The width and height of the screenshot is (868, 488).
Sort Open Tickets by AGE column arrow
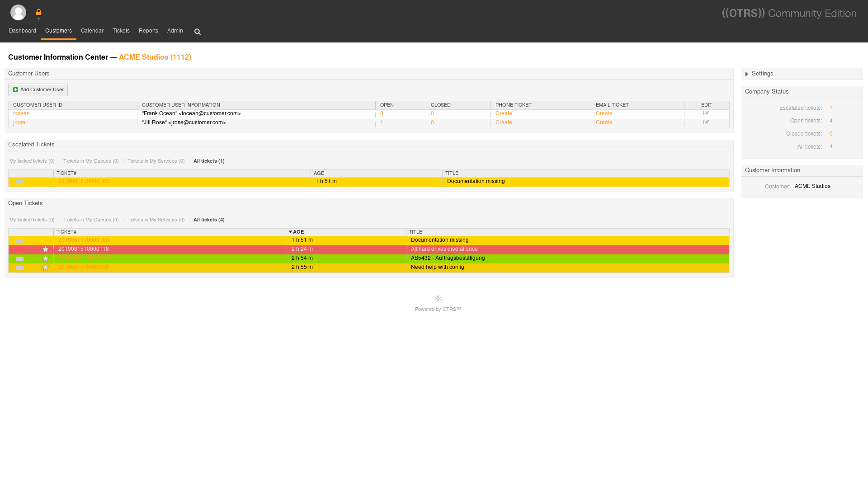pyautogui.click(x=290, y=232)
